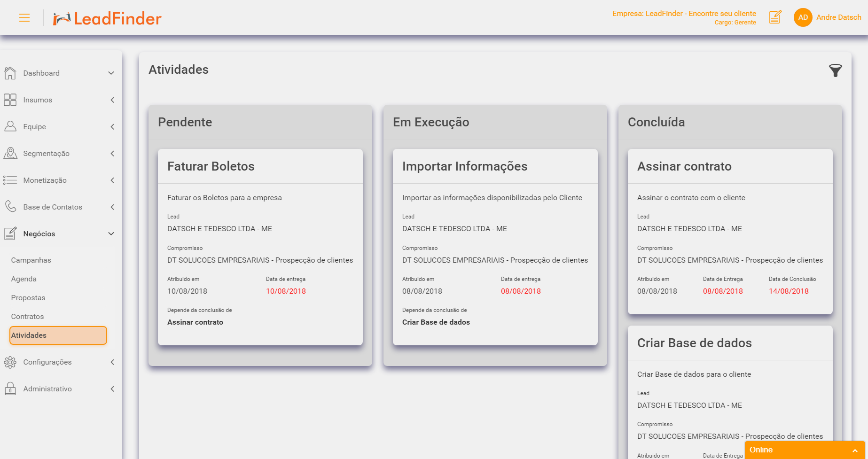Click 'Criar Base de dados para o cliente'

694,374
